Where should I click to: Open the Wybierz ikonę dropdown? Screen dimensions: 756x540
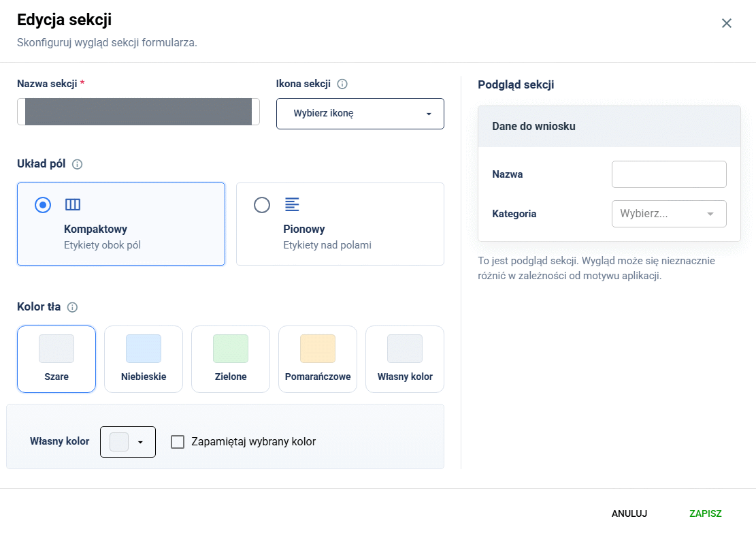[360, 114]
